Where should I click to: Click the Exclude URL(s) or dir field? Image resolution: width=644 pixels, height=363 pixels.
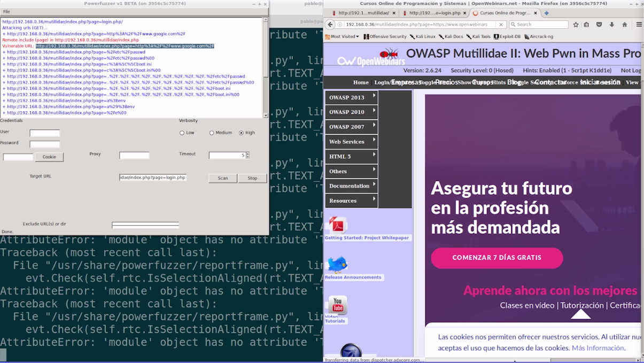(145, 225)
